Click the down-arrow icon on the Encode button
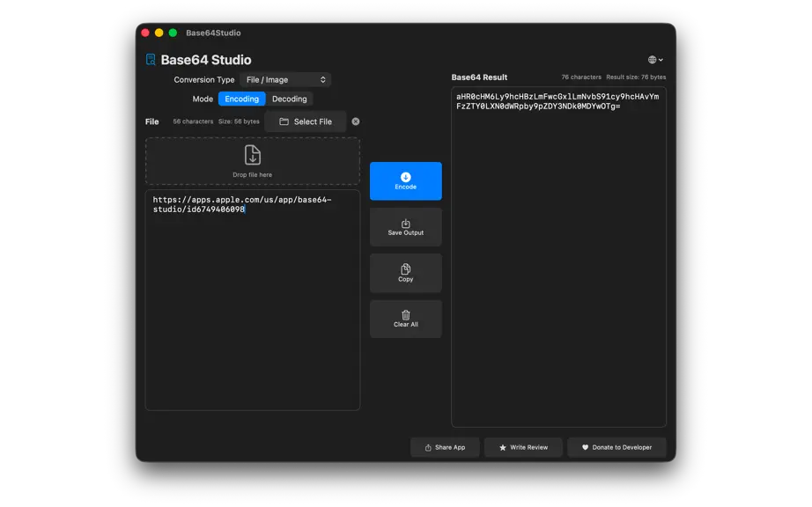The width and height of the screenshot is (812, 507). 405,177
